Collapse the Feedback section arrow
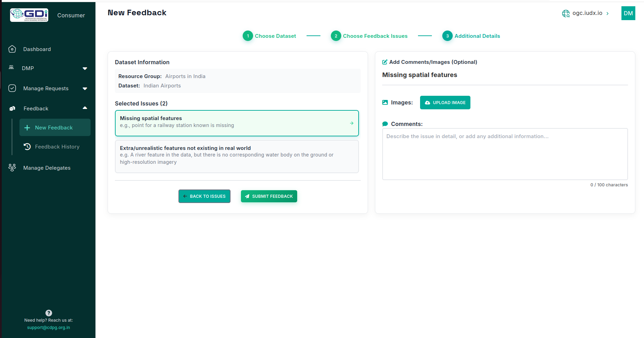 click(x=85, y=108)
